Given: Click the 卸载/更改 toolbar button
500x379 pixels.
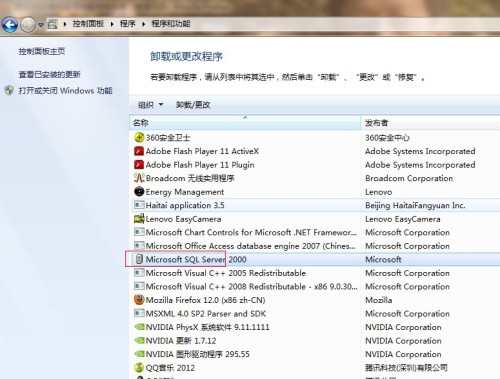Looking at the screenshot, I should click(x=193, y=105).
